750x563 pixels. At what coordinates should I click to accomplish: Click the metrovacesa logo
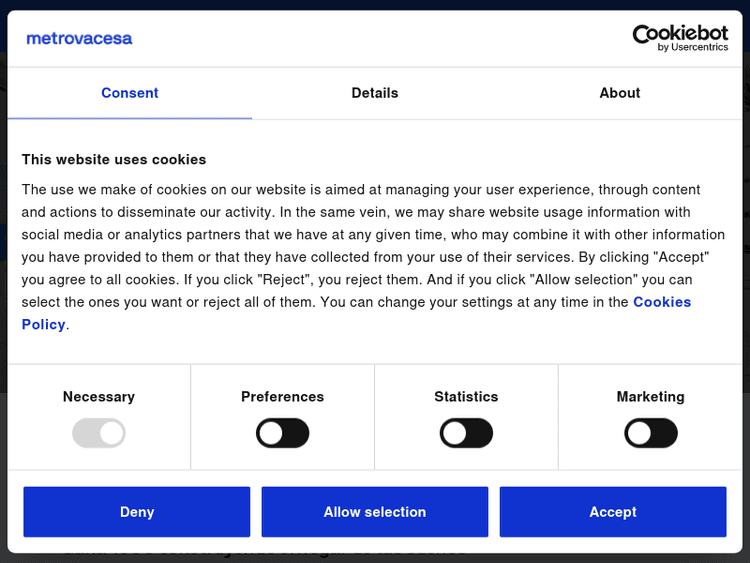(79, 38)
